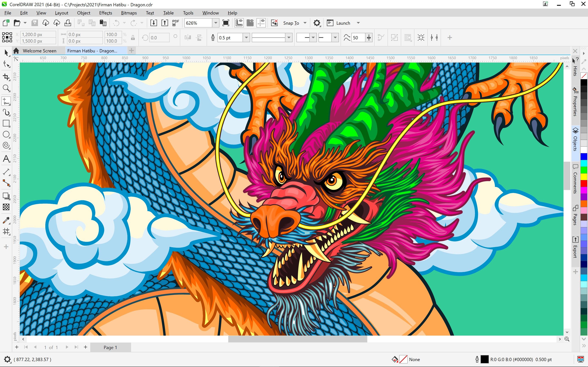Select the Text tool
Viewport: 588px width, 367px height.
[x=6, y=159]
